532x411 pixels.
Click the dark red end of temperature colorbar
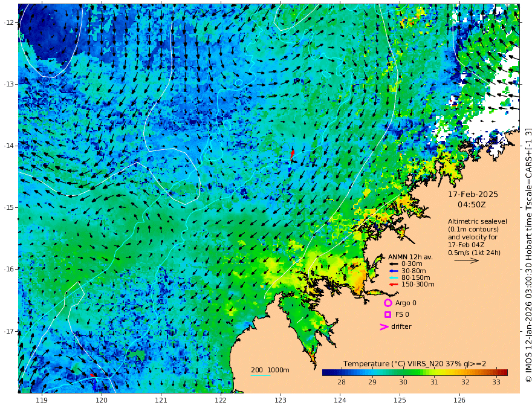pyautogui.click(x=505, y=372)
